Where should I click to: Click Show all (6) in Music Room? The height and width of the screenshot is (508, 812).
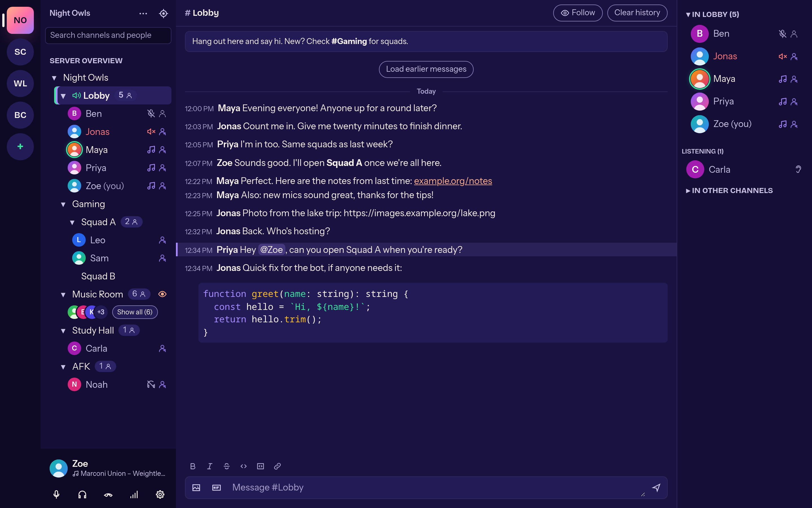click(x=135, y=312)
